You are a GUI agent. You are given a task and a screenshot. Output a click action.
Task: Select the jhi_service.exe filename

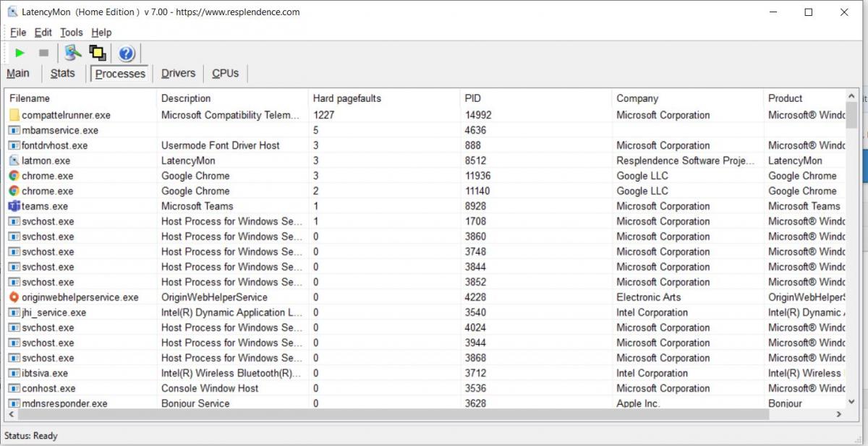(x=54, y=312)
